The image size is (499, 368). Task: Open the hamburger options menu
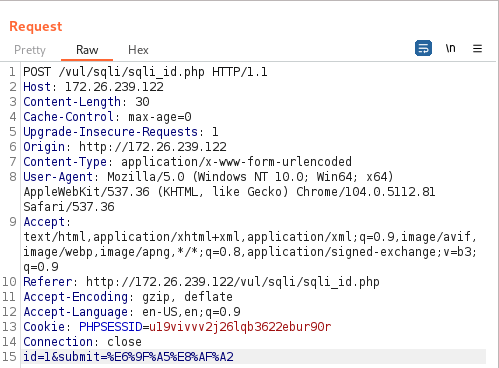pos(477,49)
